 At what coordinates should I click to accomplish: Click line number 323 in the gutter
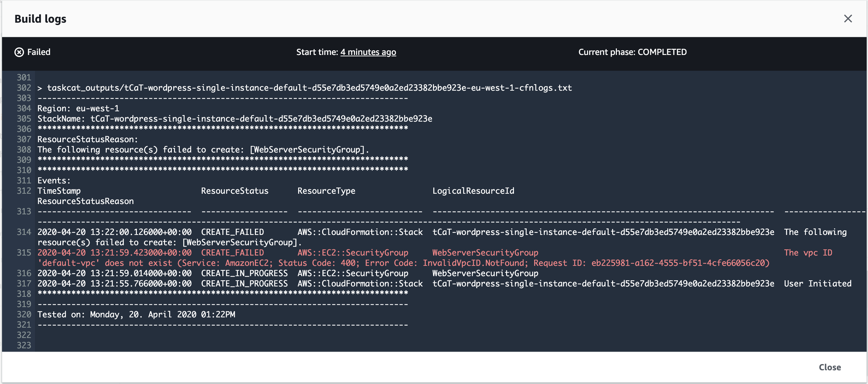point(24,346)
